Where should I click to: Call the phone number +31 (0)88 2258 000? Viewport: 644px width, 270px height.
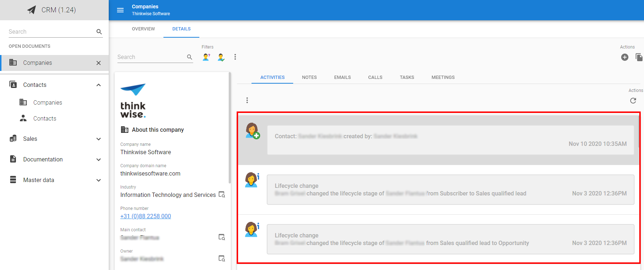point(146,216)
